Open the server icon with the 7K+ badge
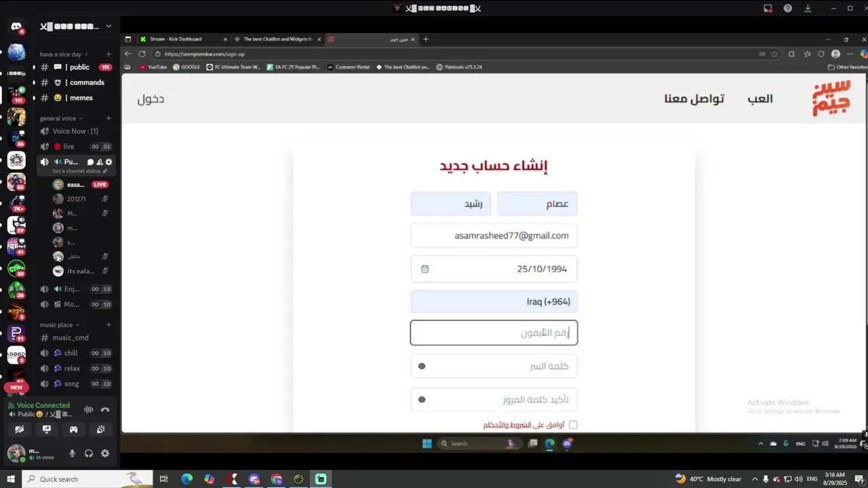Image resolution: width=868 pixels, height=488 pixels. [x=16, y=203]
